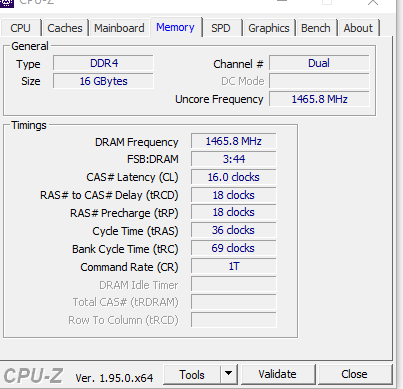Click the Command Rate 1T value
This screenshot has width=403, height=389.
tap(234, 267)
